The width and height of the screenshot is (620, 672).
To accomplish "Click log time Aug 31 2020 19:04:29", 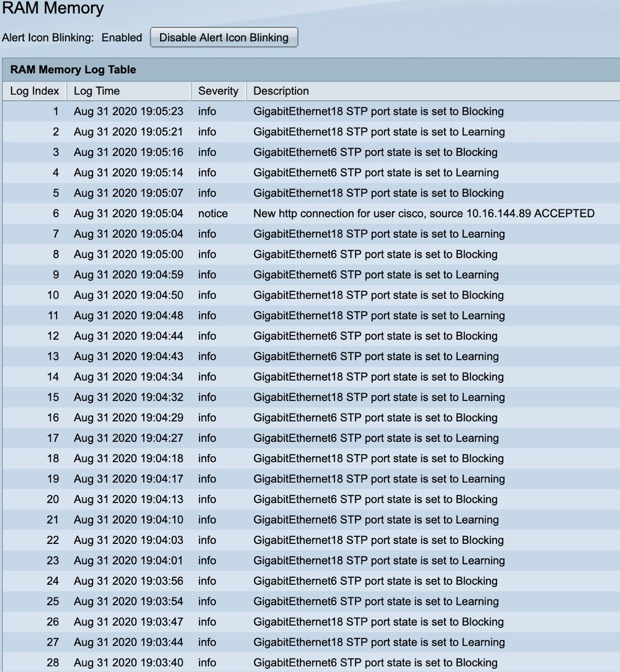I will (129, 418).
